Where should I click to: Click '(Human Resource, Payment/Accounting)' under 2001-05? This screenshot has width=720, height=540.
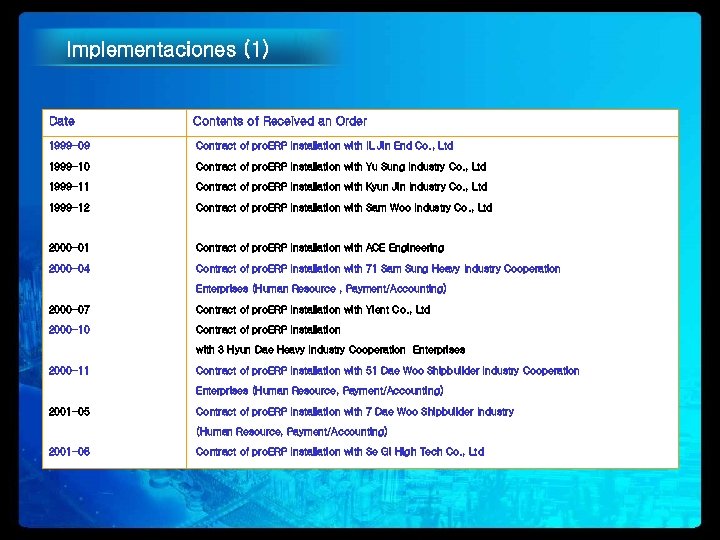[292, 432]
